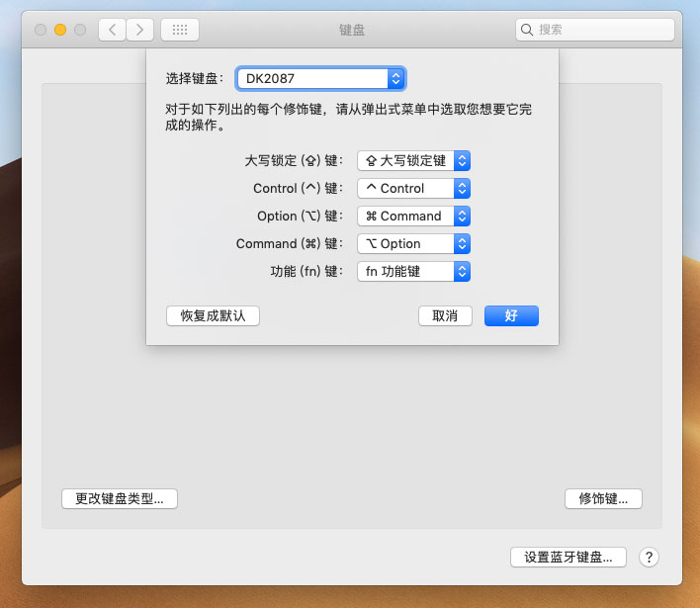
Task: Click the 取消 button
Action: [x=445, y=316]
